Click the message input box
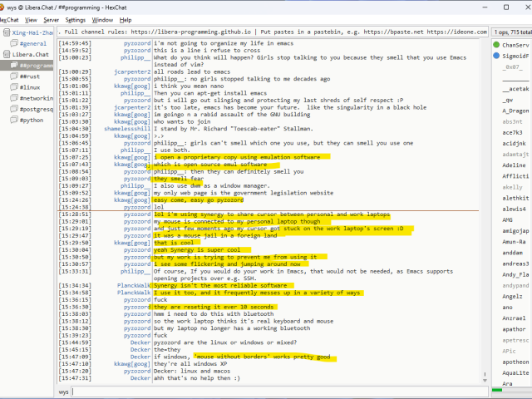 click(274, 391)
